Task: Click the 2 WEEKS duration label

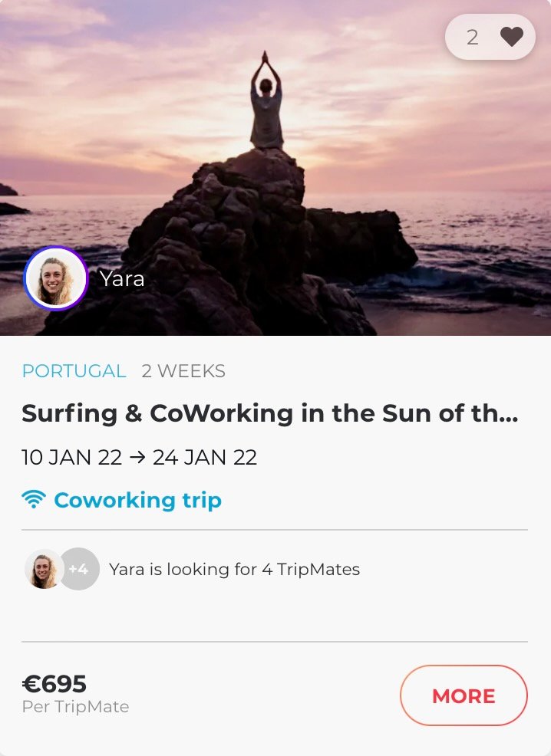Action: 183,371
